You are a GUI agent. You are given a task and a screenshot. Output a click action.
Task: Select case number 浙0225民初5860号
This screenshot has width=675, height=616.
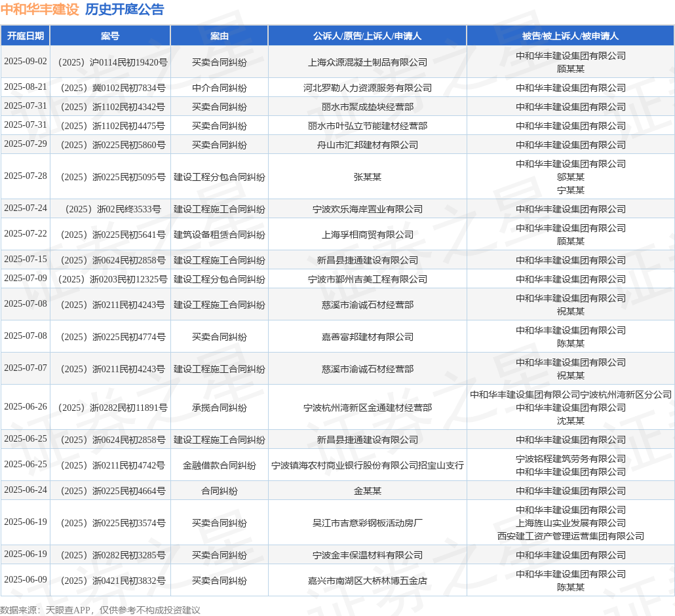coord(113,145)
